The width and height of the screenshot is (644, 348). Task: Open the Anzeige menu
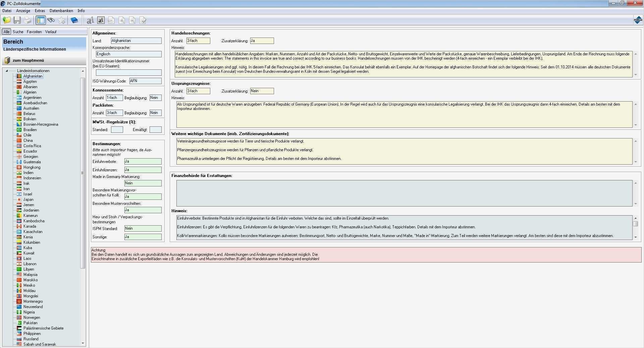(x=23, y=11)
